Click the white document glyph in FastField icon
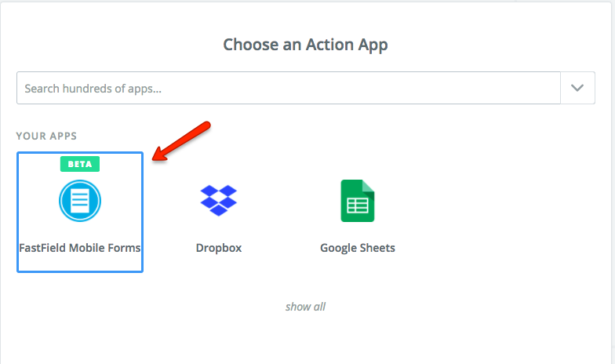Image resolution: width=615 pixels, height=364 pixels. pos(80,201)
